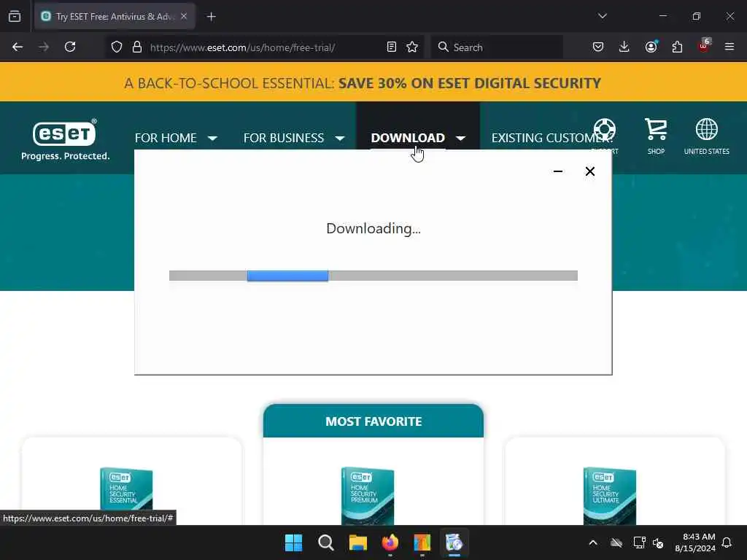
Task: Expand the DOWNLOAD dropdown arrow
Action: 461,139
